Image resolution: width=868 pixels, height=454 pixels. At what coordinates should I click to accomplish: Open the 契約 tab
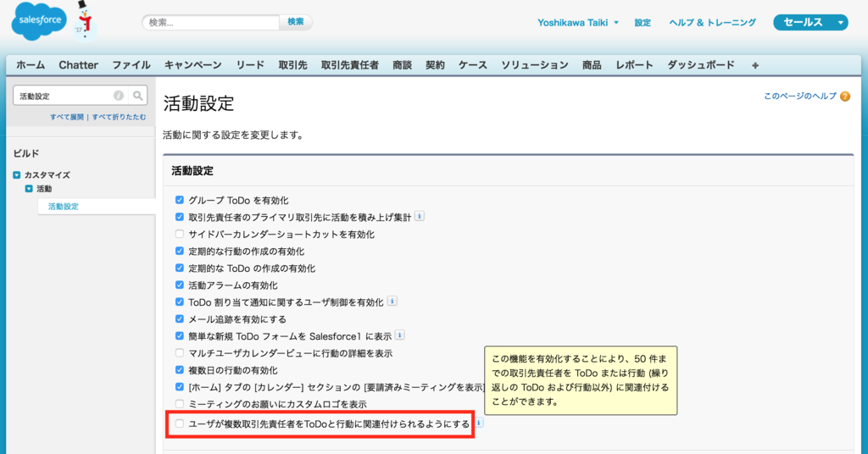435,65
